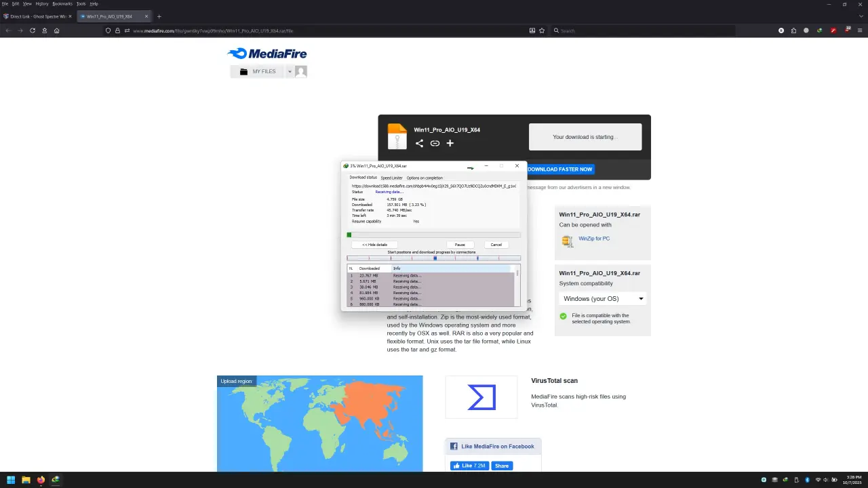Open a new browser tab
The width and height of the screenshot is (868, 488).
[x=159, y=16]
